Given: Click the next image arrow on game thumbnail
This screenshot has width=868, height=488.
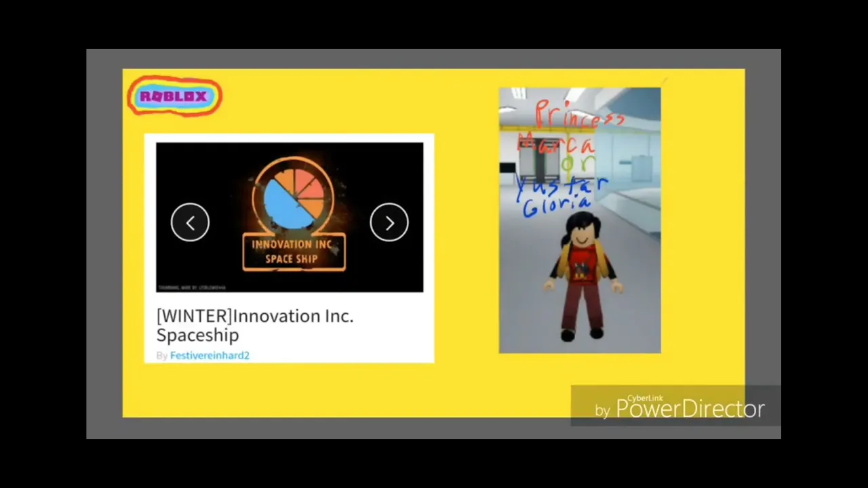Looking at the screenshot, I should 389,222.
